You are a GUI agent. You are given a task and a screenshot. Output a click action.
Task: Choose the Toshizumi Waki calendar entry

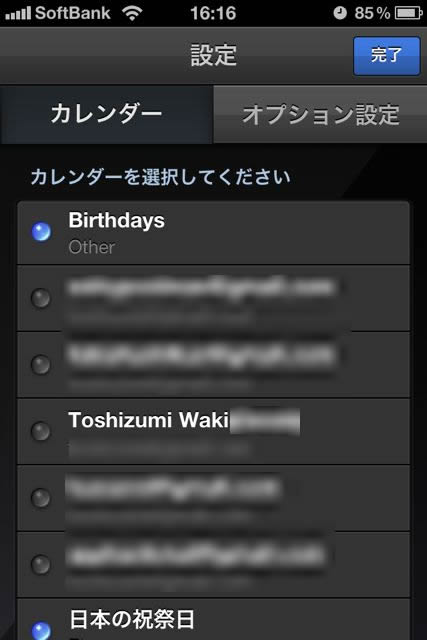pyautogui.click(x=213, y=431)
